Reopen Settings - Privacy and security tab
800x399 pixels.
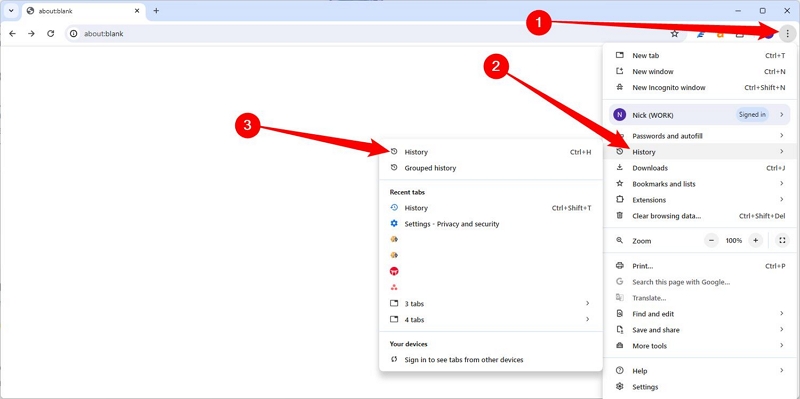490,224
